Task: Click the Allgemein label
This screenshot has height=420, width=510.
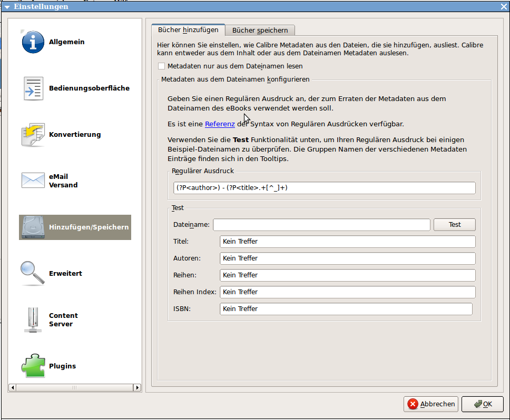Action: (x=67, y=42)
